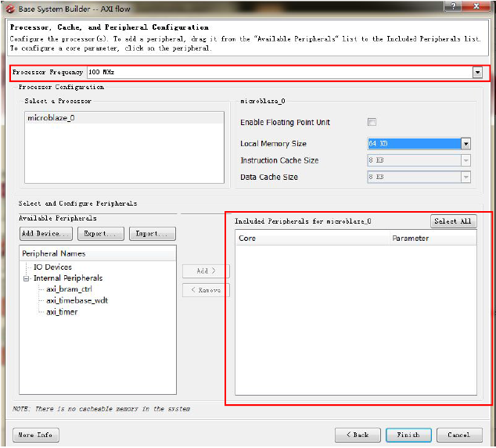
Task: Select axi_bram_ctrl peripheral
Action: coord(69,289)
